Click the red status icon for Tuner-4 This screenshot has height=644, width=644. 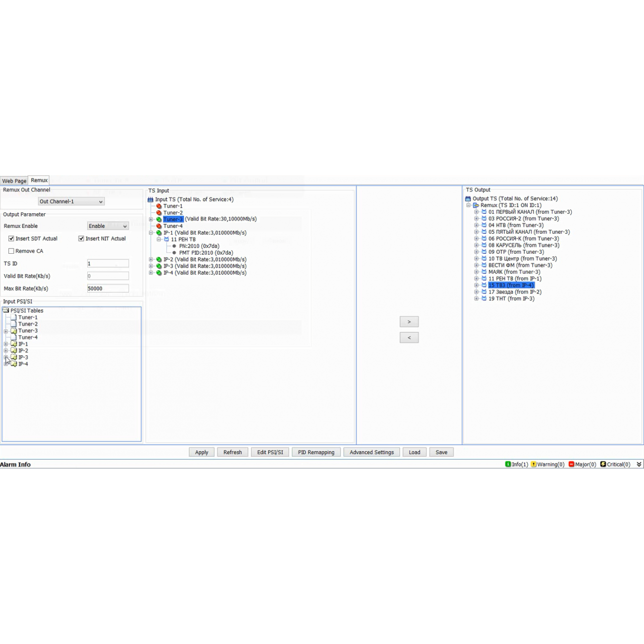[x=159, y=226]
